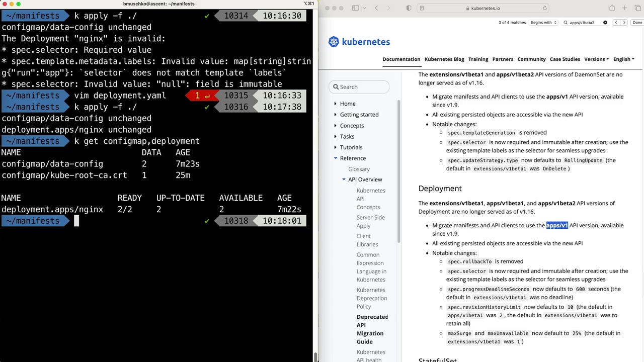Screen dimensions: 644x362
Task: Expand the Home section arrow
Action: (x=335, y=104)
